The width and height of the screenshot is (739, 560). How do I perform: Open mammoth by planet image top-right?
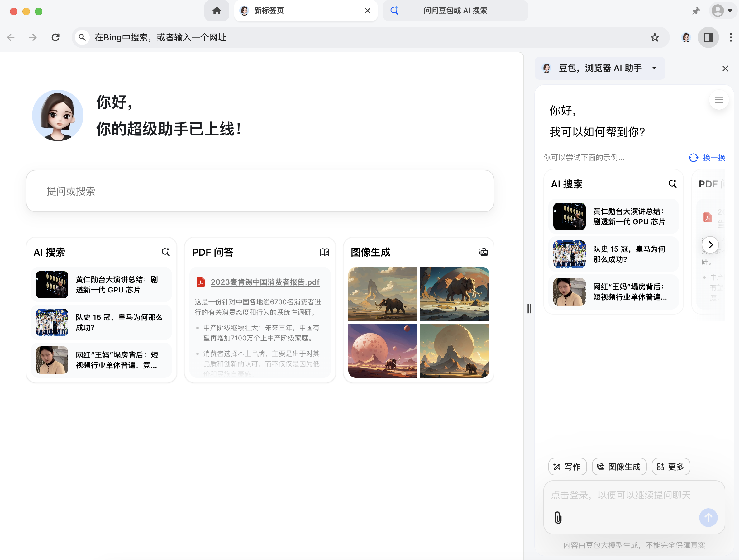(x=454, y=294)
